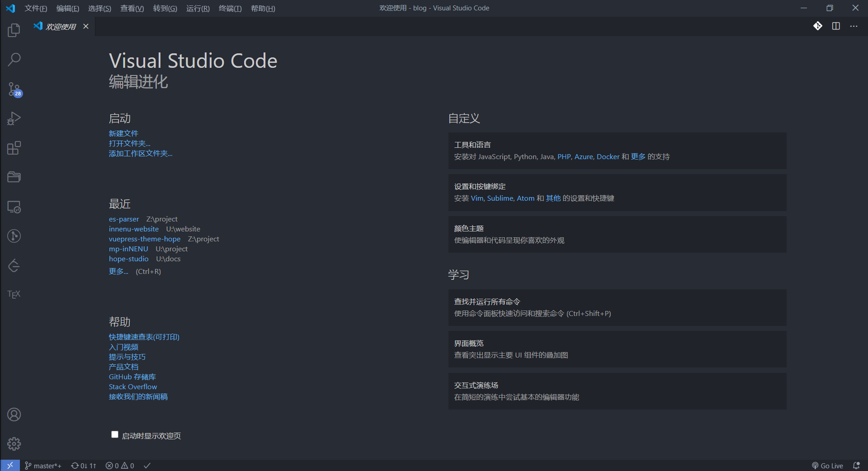The height and width of the screenshot is (471, 868).
Task: Click the Accounts icon
Action: [x=14, y=414]
